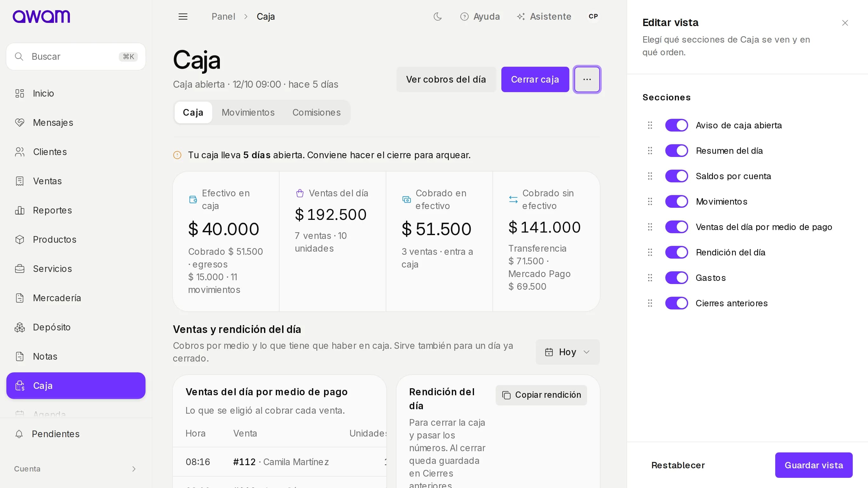Screen dimensions: 868x488
Task: Open the CP user avatar
Action: (593, 16)
